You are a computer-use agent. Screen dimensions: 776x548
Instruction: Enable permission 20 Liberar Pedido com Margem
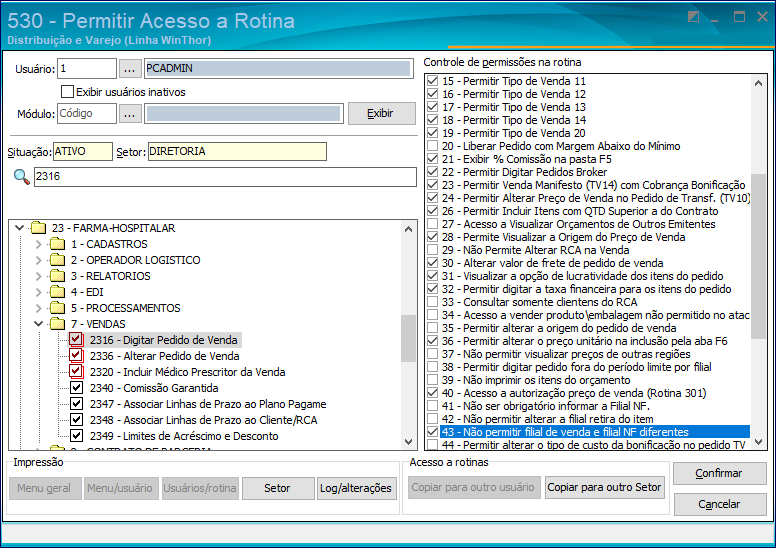pos(433,146)
